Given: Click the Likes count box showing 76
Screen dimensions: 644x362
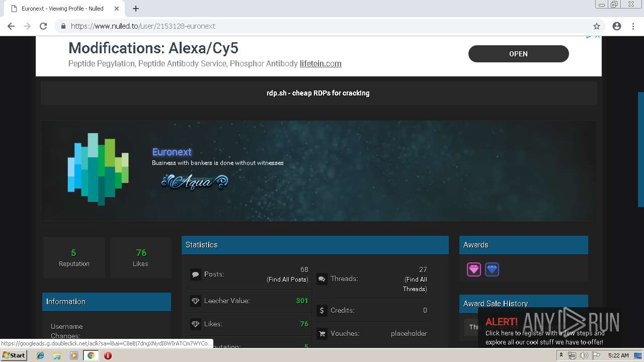Looking at the screenshot, I should click(x=140, y=257).
